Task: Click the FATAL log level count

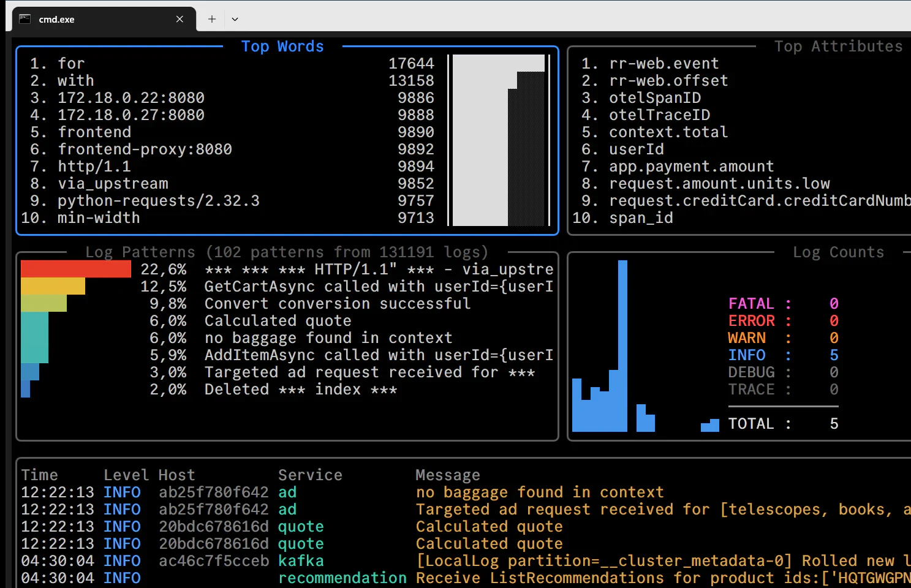Action: pyautogui.click(x=834, y=304)
